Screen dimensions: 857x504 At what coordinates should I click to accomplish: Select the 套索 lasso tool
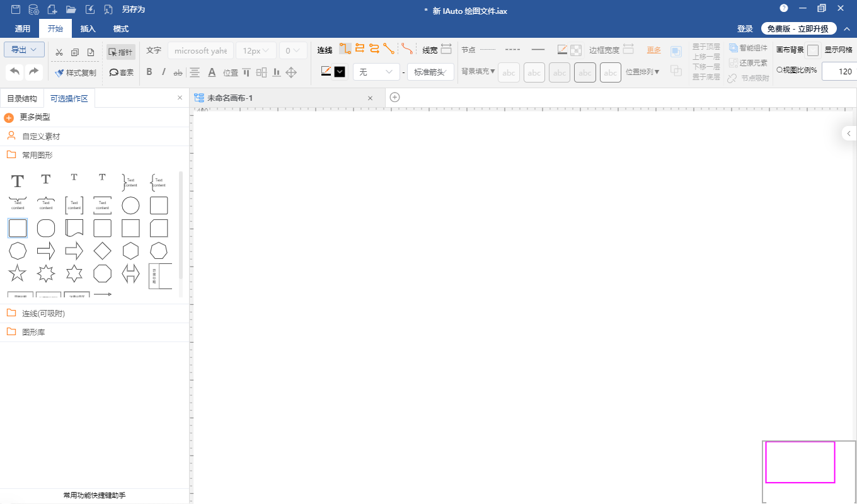(x=121, y=72)
